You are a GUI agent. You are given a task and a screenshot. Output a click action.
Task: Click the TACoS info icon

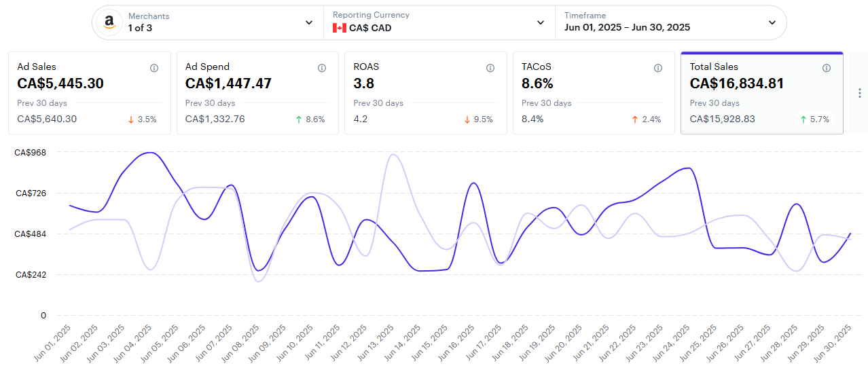(x=658, y=68)
